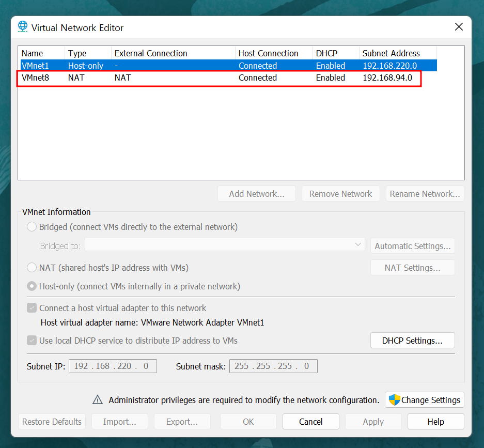Click the External Connection column header
Screen dimensions: 484x448
(173, 53)
